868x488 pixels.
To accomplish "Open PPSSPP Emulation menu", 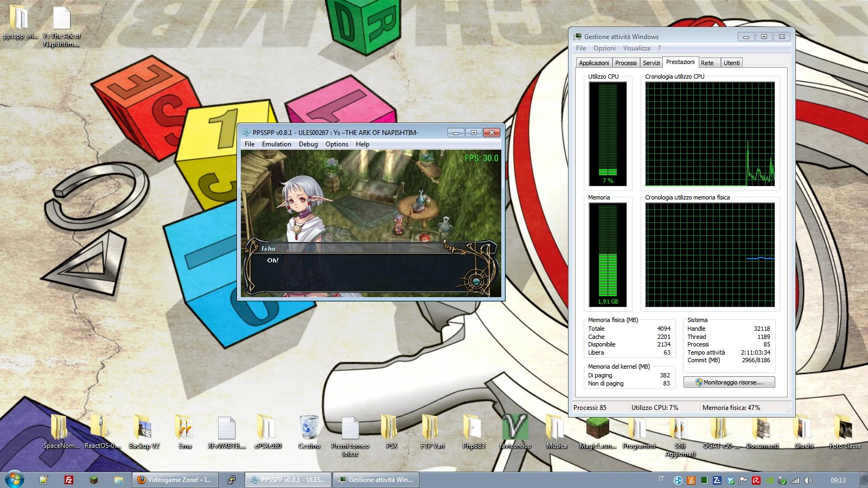I will (x=277, y=144).
